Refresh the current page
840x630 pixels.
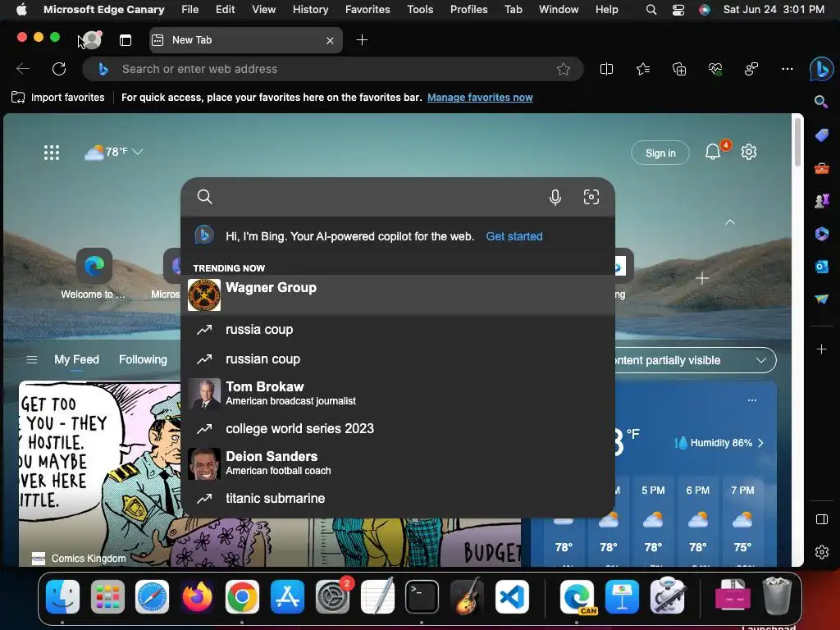point(59,69)
